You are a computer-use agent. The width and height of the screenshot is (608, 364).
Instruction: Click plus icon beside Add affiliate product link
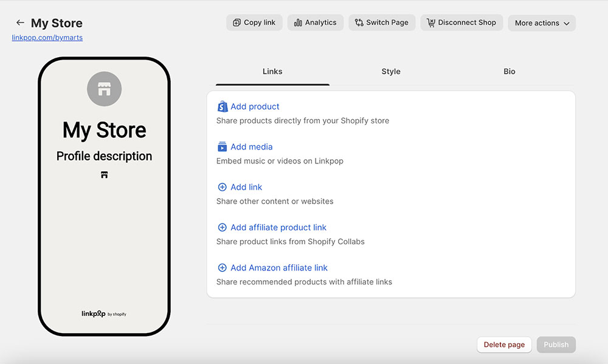click(222, 227)
